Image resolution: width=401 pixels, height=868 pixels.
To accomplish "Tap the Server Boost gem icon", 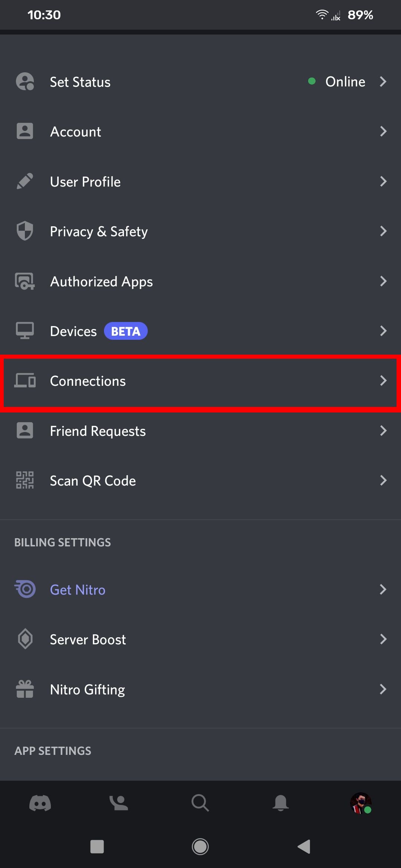I will (x=25, y=639).
